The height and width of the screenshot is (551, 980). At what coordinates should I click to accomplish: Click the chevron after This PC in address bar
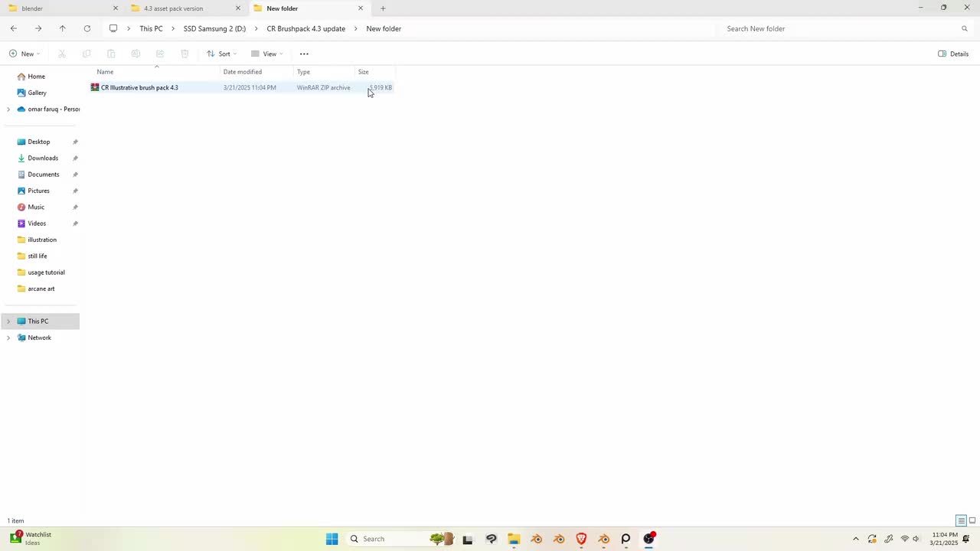(173, 28)
